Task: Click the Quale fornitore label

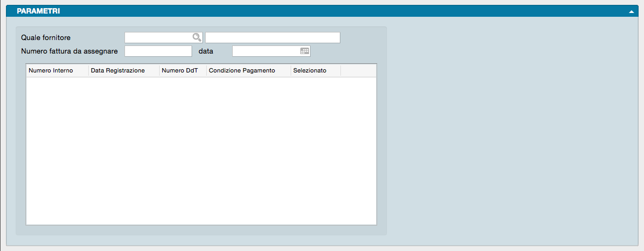Action: [46, 37]
